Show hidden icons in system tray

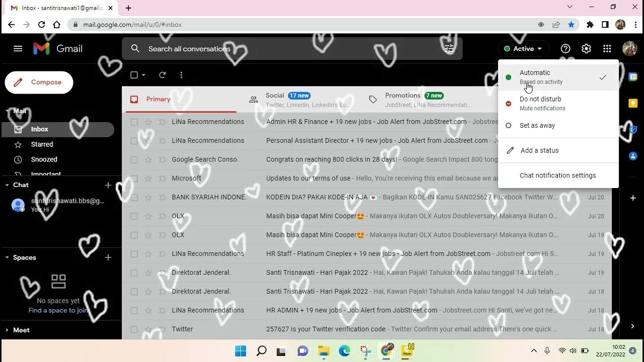pyautogui.click(x=533, y=351)
